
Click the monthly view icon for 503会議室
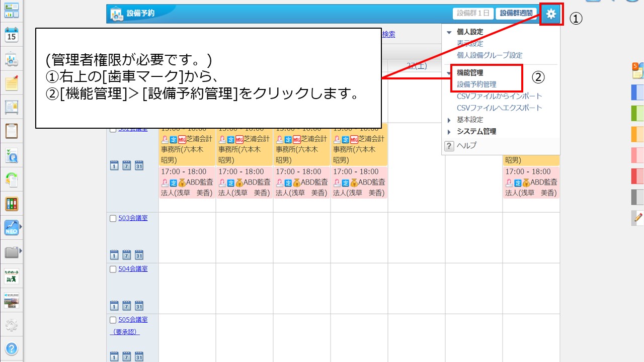[x=139, y=254]
